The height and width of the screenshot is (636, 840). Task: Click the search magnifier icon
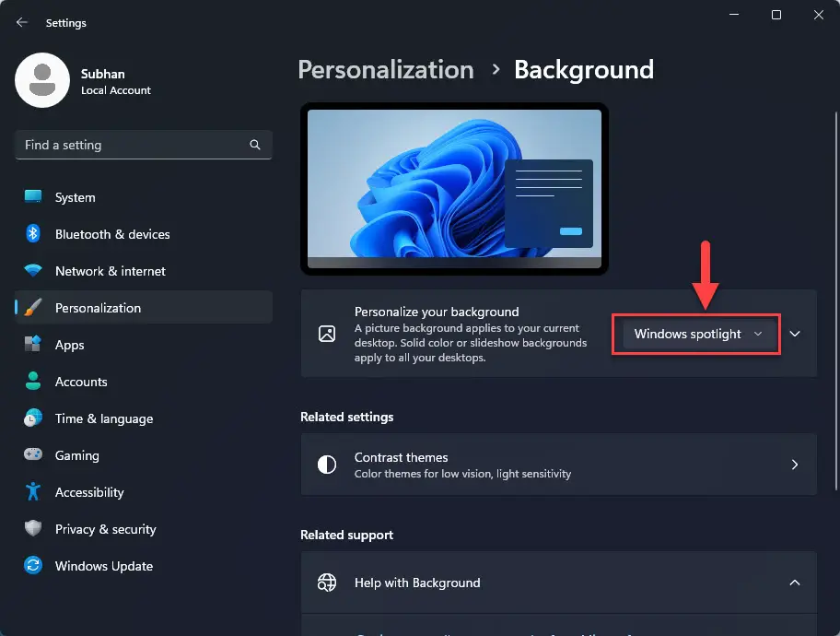[x=255, y=145]
